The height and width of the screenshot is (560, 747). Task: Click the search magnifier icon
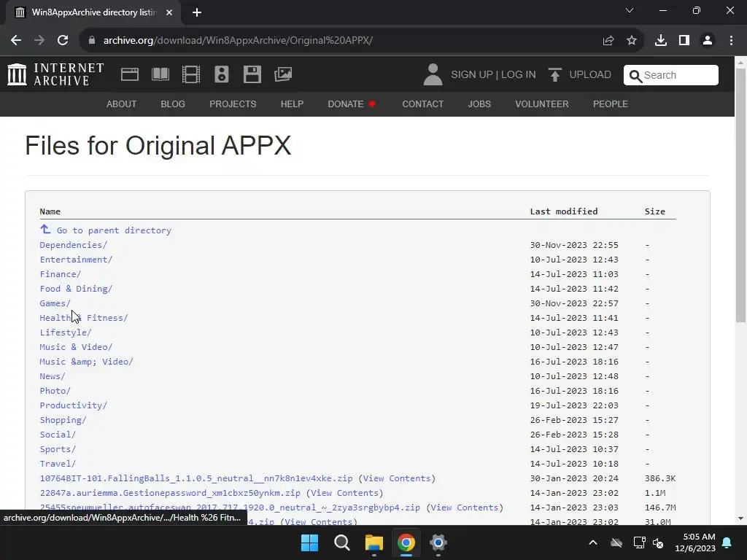635,76
